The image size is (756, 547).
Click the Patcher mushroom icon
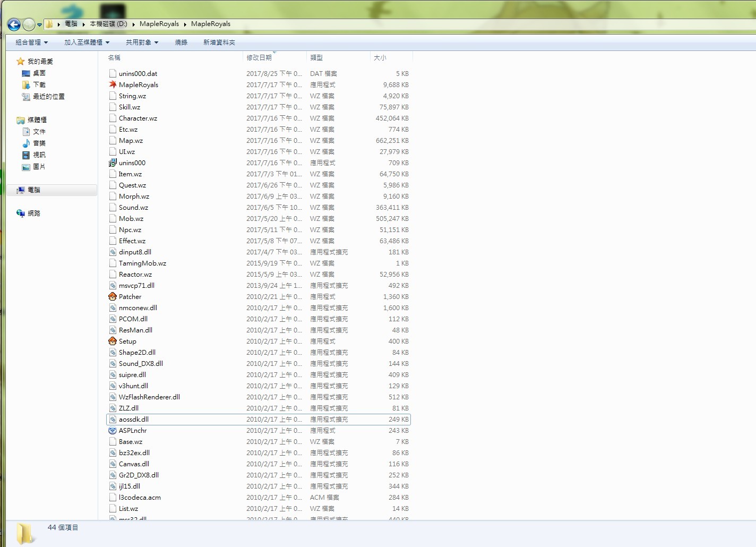[x=113, y=296]
